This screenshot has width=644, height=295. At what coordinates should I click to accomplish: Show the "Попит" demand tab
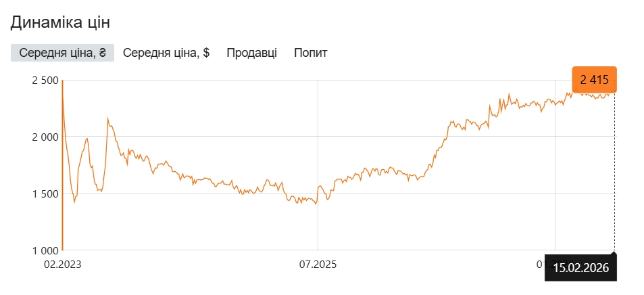tap(310, 53)
